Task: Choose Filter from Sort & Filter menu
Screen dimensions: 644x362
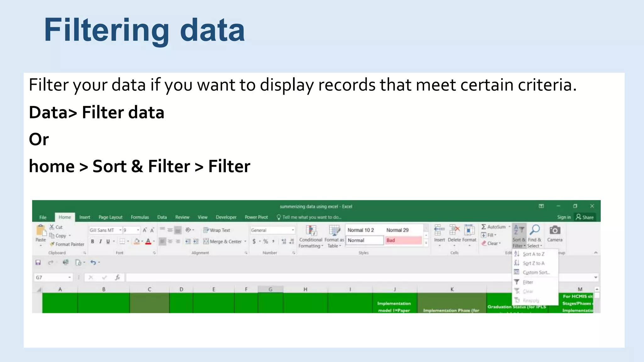Action: [528, 282]
